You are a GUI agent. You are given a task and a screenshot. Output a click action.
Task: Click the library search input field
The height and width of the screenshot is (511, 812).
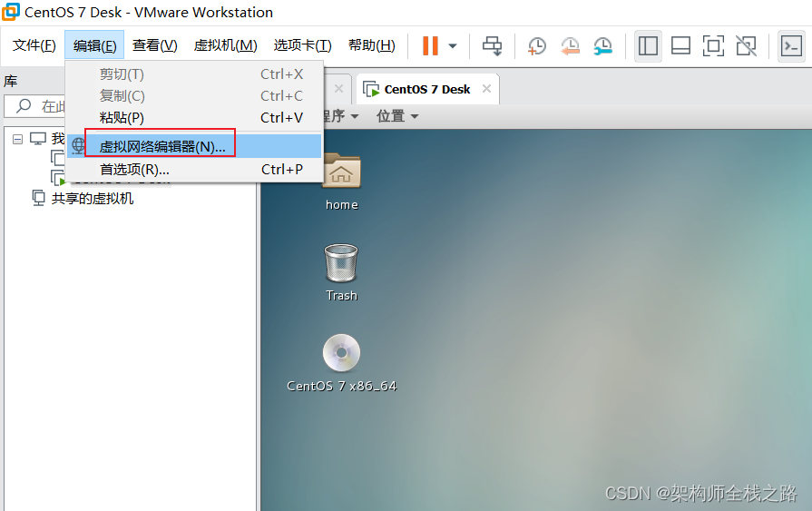(35, 106)
